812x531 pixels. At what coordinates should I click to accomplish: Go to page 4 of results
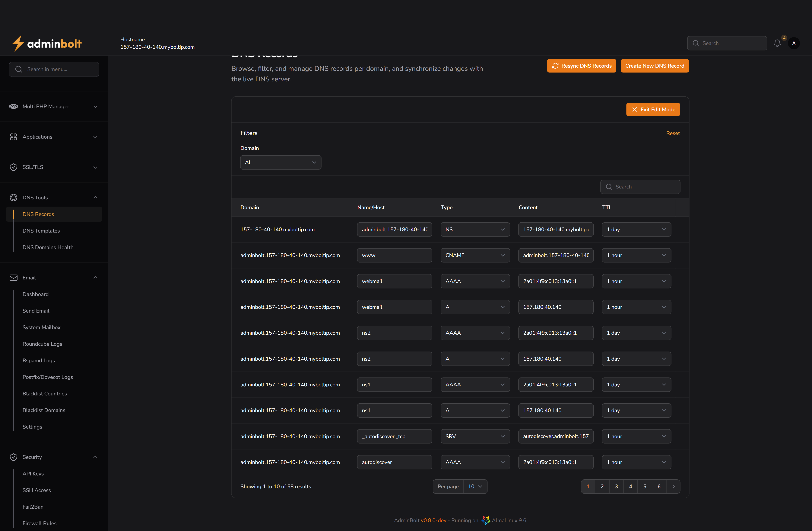[x=630, y=486]
